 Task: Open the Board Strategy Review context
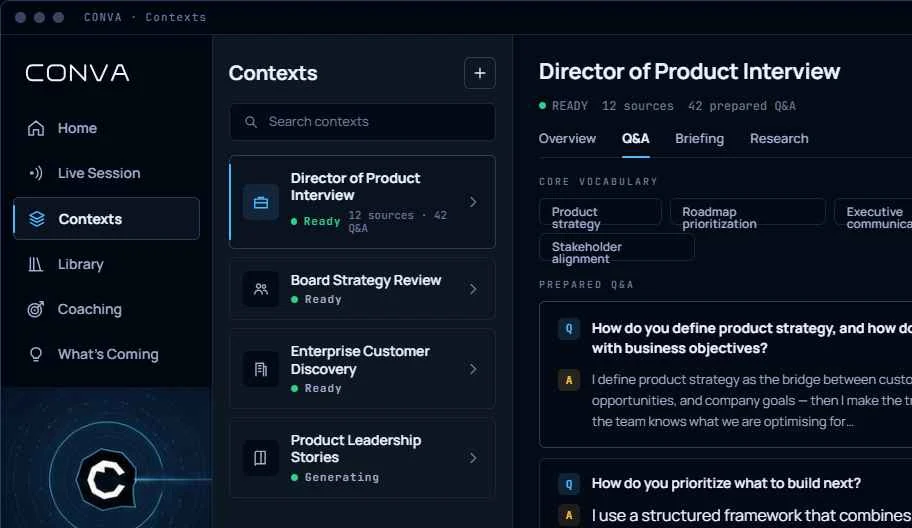(x=362, y=289)
